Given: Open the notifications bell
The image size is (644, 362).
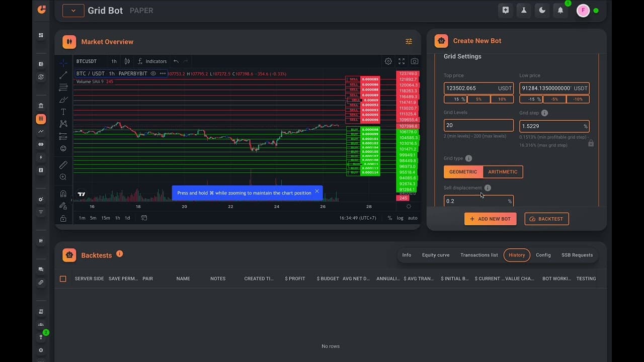Looking at the screenshot, I should pos(560,10).
